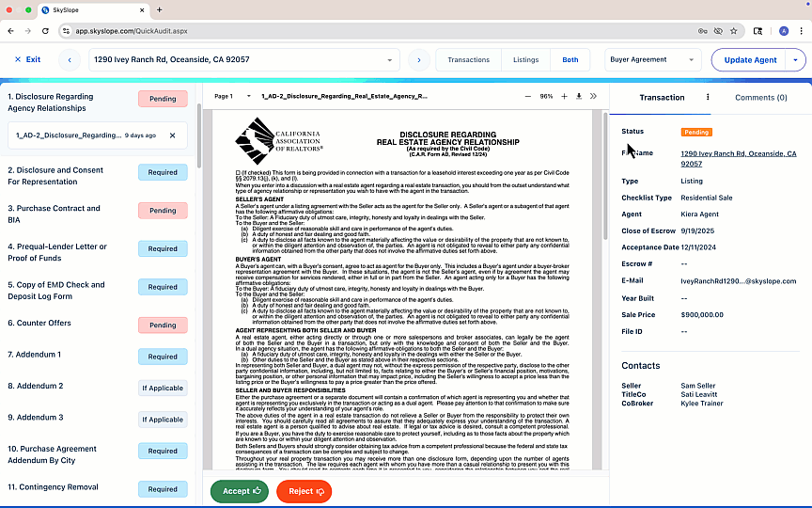Open the property address dropdown

pos(244,59)
